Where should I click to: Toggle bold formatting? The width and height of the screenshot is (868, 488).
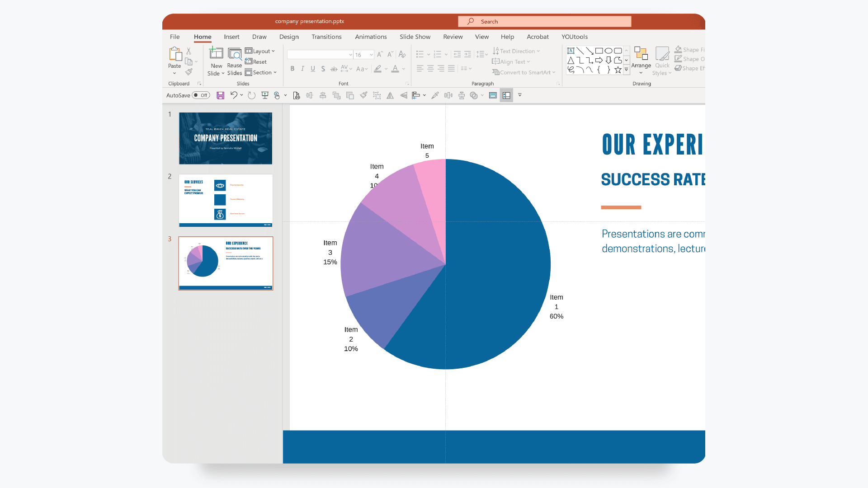pos(292,69)
